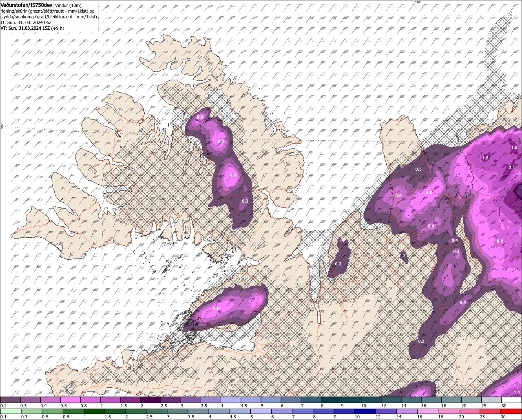Image resolution: width=522 pixels, height=420 pixels.
Task: Click the 1.4 precipitation value on the map
Action: 517,393
